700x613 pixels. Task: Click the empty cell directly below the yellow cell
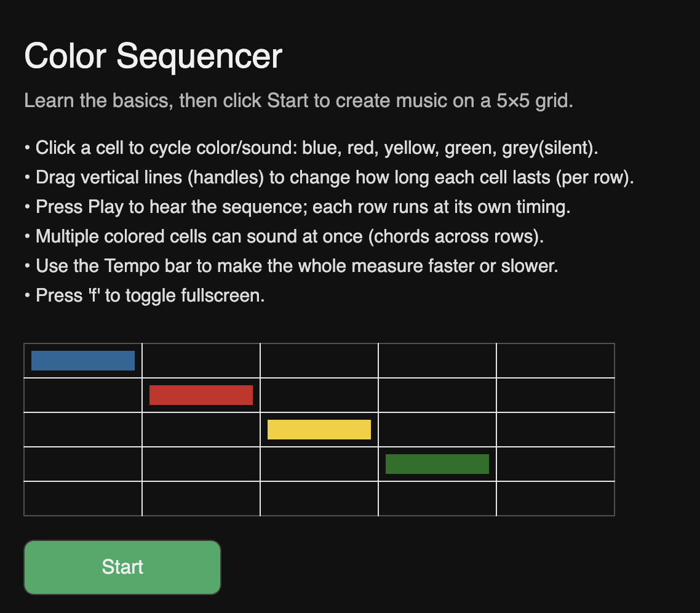(x=319, y=464)
